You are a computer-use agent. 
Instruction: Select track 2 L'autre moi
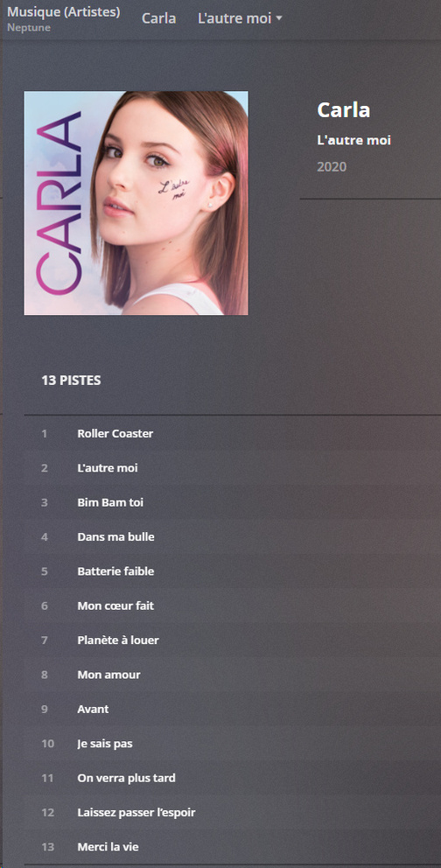pyautogui.click(x=233, y=468)
